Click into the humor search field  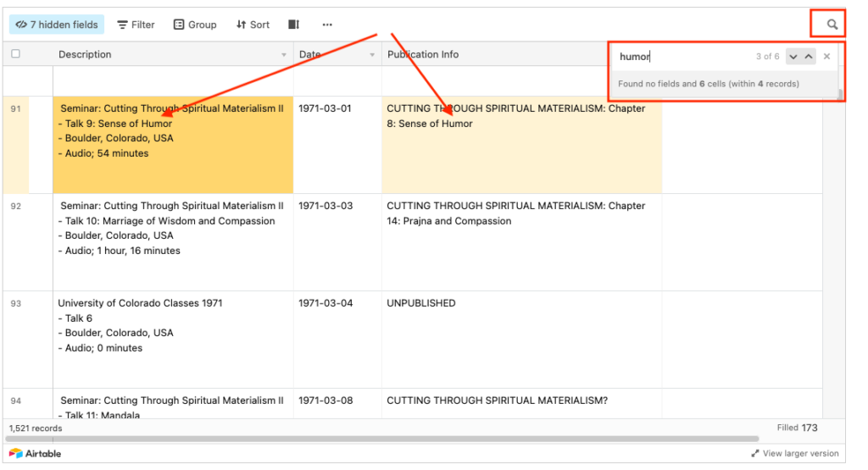point(684,57)
